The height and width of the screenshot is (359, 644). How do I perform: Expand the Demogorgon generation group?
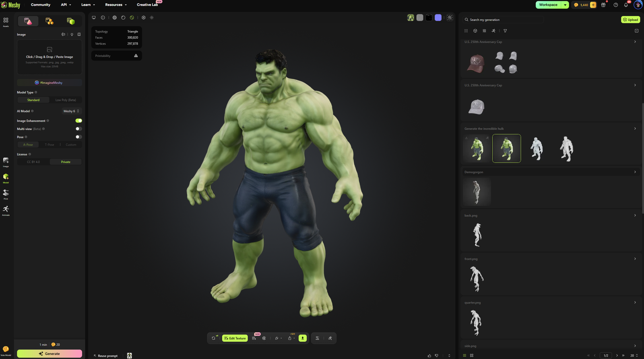pyautogui.click(x=635, y=172)
